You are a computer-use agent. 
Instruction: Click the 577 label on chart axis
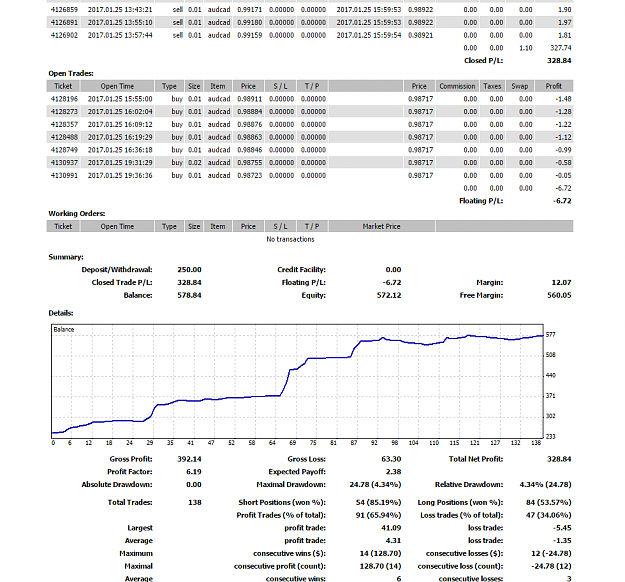click(550, 334)
